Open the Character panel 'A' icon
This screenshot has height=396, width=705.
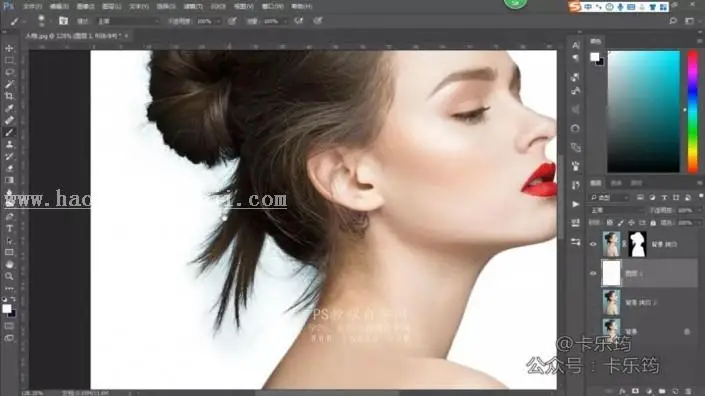coord(576,45)
